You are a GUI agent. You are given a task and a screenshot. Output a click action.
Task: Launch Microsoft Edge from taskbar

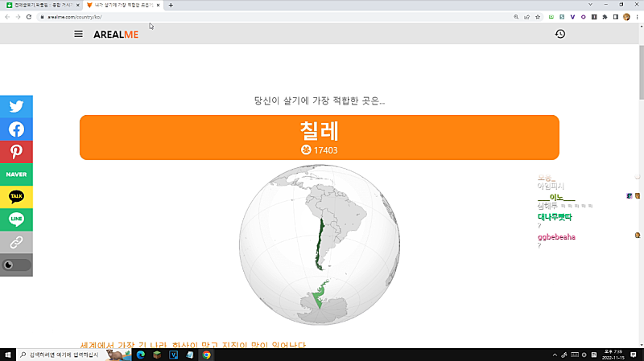(140, 355)
